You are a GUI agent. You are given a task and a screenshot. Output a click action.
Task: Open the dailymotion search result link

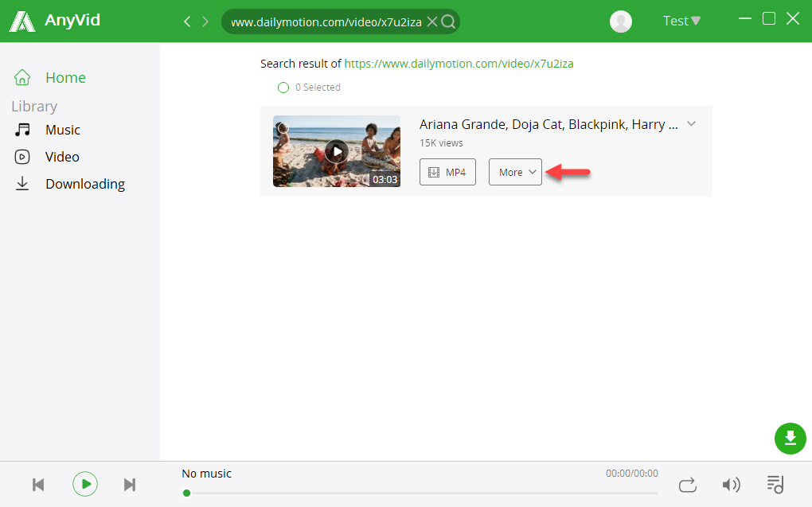pos(459,64)
